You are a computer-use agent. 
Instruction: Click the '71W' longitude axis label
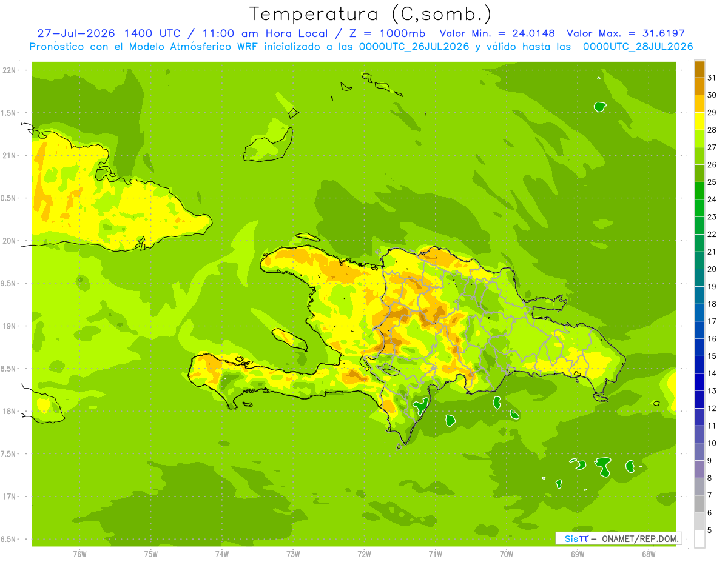pos(435,554)
